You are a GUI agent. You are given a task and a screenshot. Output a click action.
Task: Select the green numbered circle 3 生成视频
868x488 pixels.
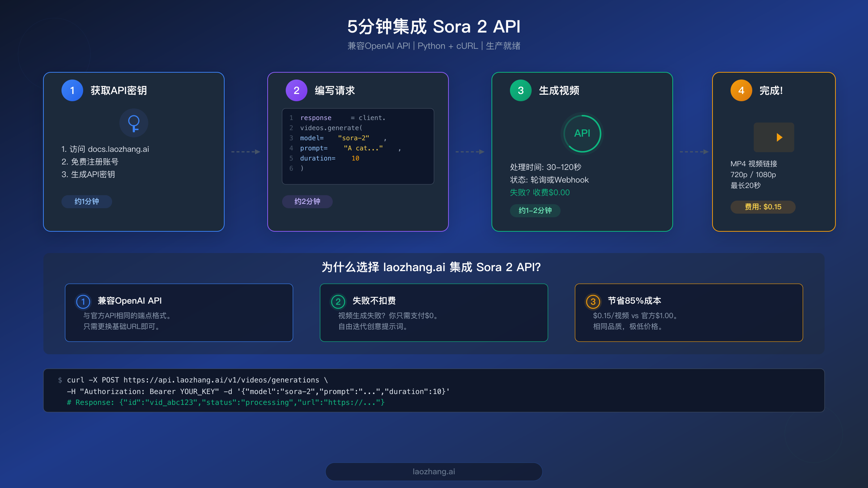click(520, 91)
